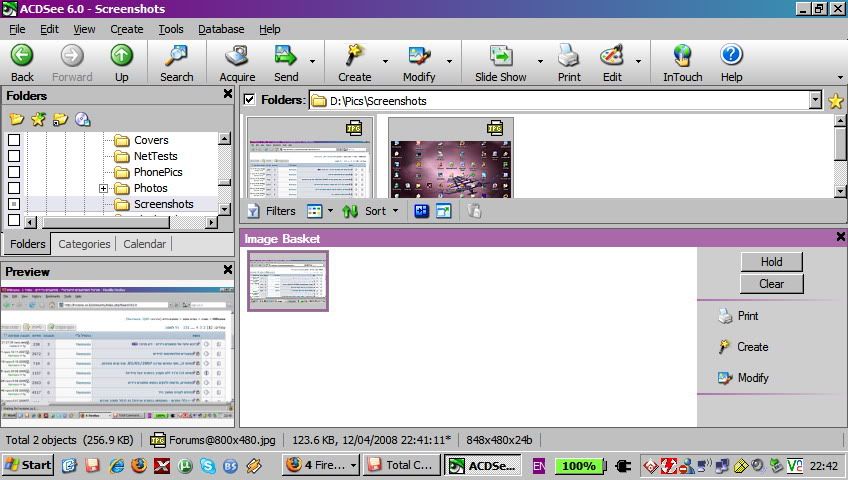Click the star favorites folder icon
Image resolution: width=848 pixels, height=480 pixels.
38,119
